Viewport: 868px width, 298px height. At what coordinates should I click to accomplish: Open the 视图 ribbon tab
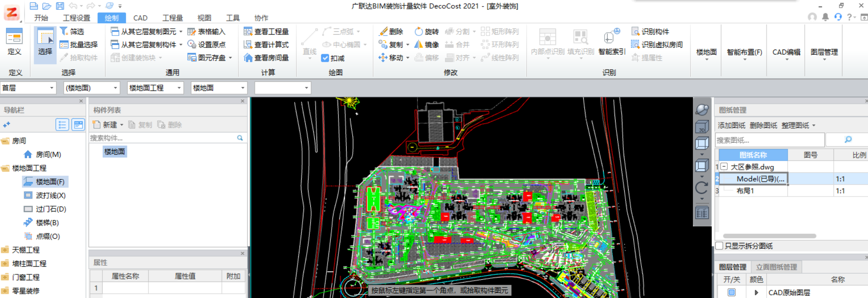(x=204, y=18)
